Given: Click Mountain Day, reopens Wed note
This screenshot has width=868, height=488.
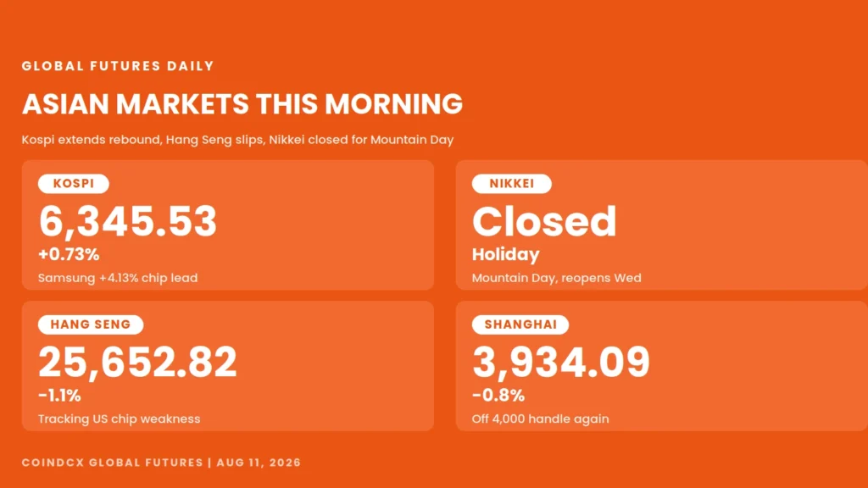Looking at the screenshot, I should 556,278.
